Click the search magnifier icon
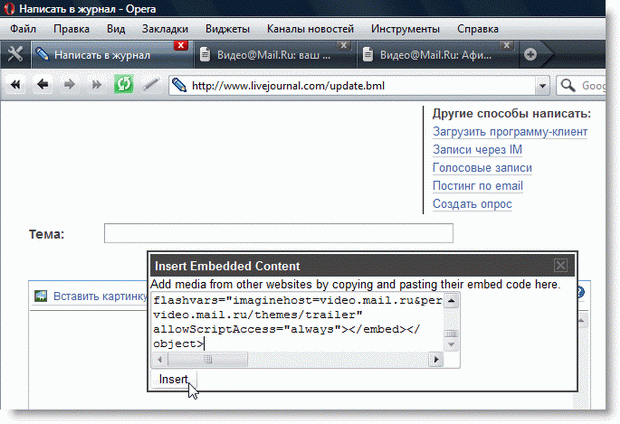This screenshot has width=620, height=424. [x=568, y=85]
